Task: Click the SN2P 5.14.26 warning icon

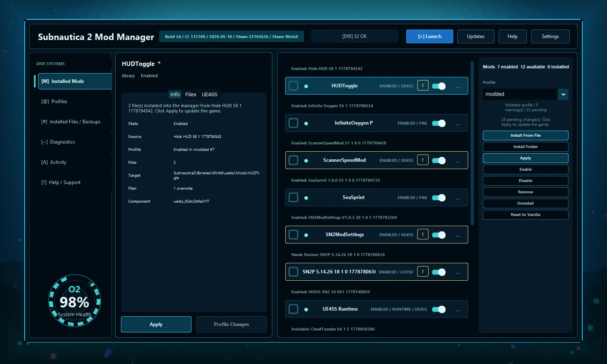Action: 423,271
